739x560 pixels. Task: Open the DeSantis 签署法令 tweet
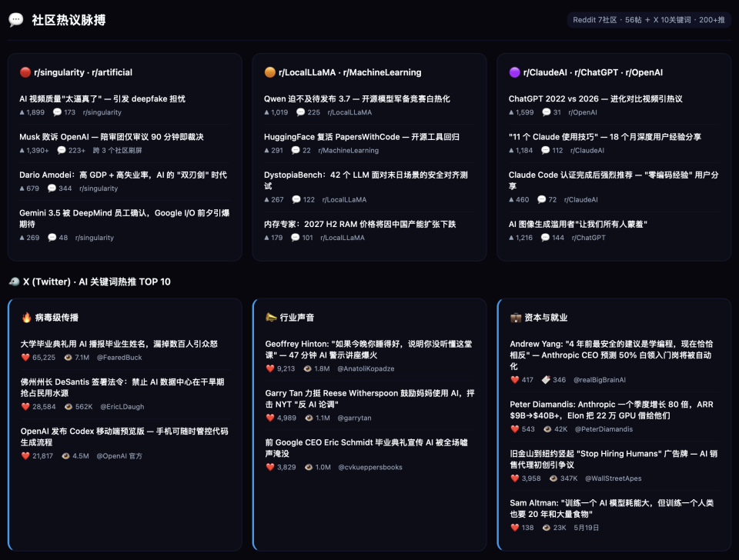tap(122, 387)
